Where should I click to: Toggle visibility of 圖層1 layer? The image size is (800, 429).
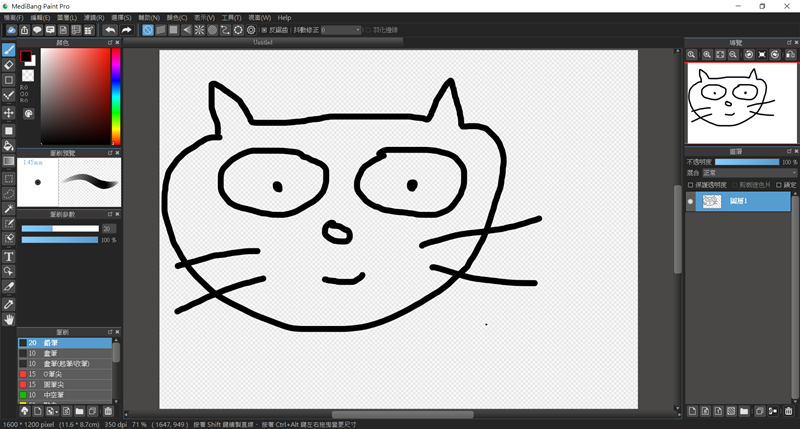pyautogui.click(x=690, y=201)
